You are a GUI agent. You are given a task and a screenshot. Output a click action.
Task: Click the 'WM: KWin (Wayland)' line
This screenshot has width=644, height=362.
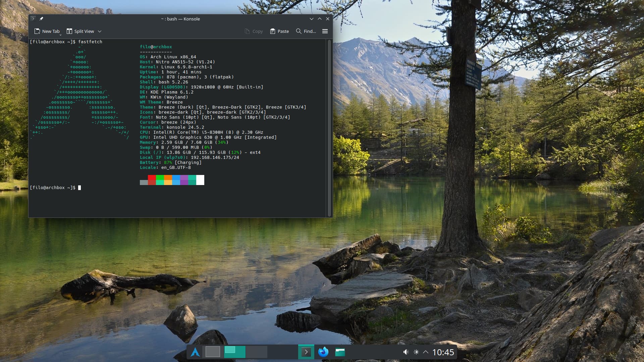[x=164, y=97]
